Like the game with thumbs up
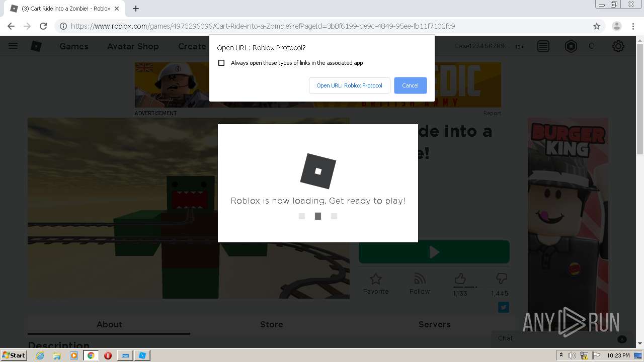The height and width of the screenshot is (362, 644). (460, 279)
